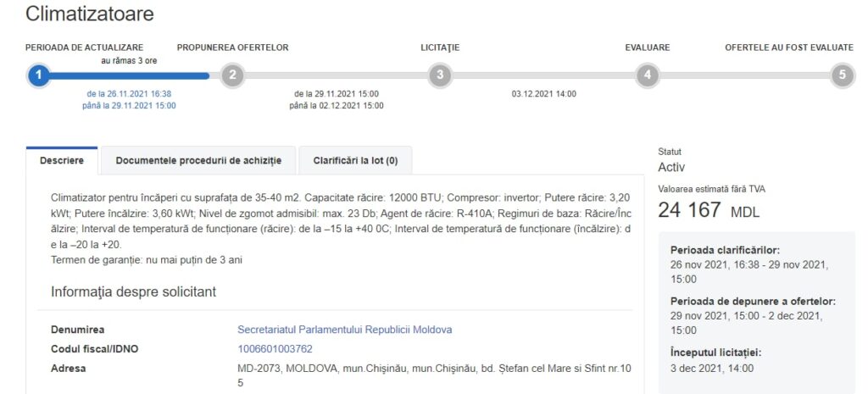Click the Licitație stage label

coord(440,47)
